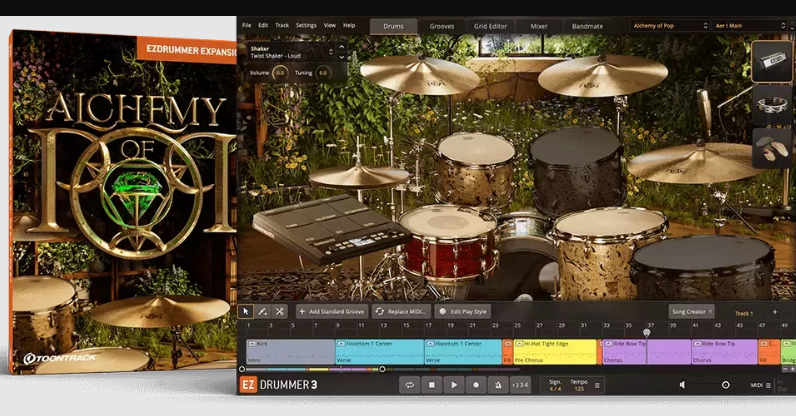Open the Edit menu
Screen dimensions: 796x416
[x=263, y=25]
